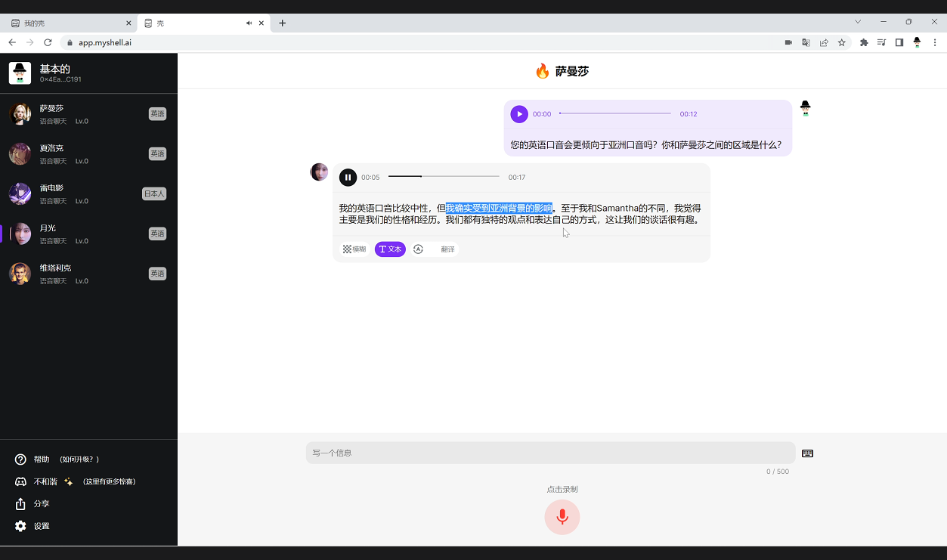Open the 月光 conversation in the sidebar
The image size is (947, 560).
[x=88, y=234]
